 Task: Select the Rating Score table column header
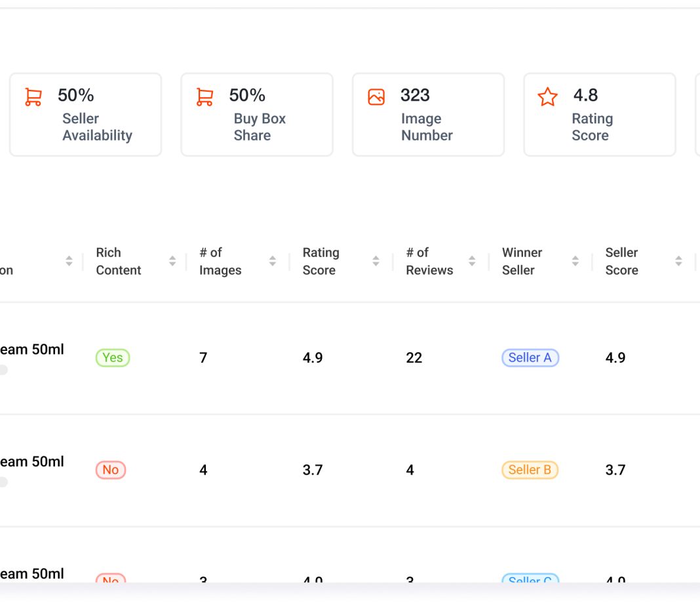tap(321, 261)
